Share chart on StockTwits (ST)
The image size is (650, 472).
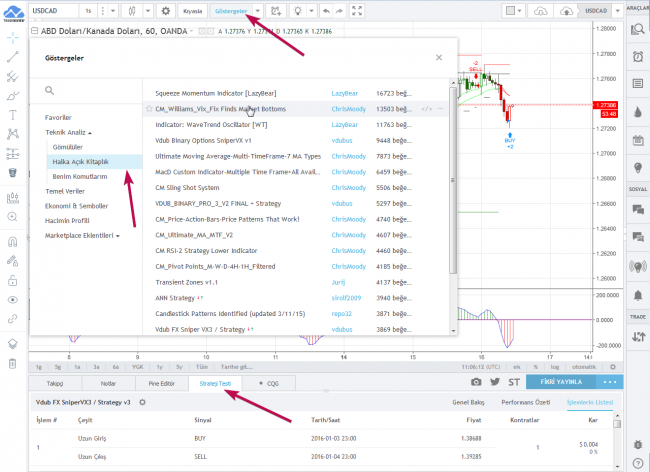coord(514,382)
